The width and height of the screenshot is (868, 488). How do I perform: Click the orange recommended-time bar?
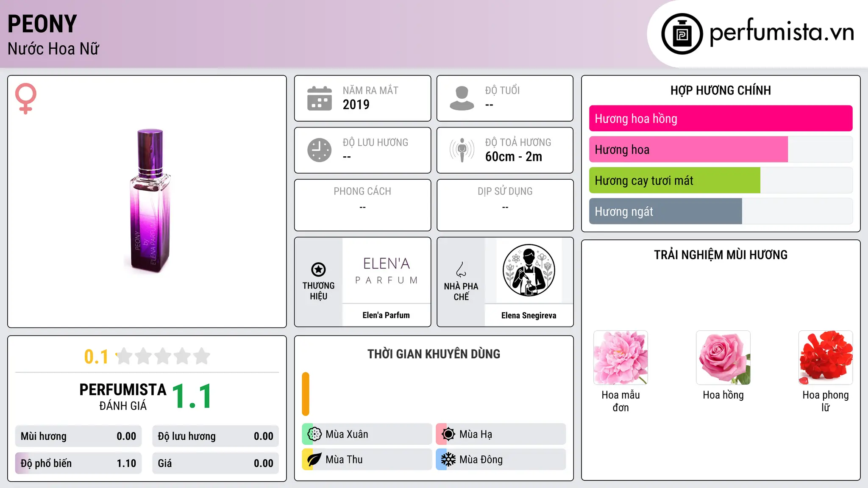[x=306, y=394]
